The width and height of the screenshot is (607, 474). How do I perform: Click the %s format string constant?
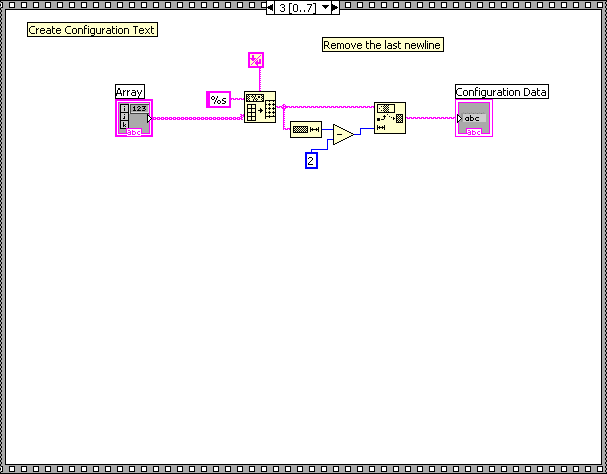218,99
